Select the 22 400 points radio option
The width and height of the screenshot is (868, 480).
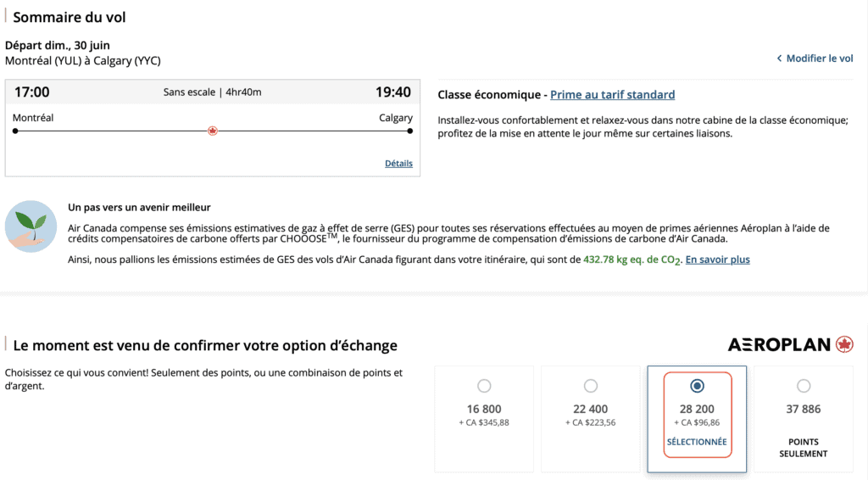coord(591,386)
